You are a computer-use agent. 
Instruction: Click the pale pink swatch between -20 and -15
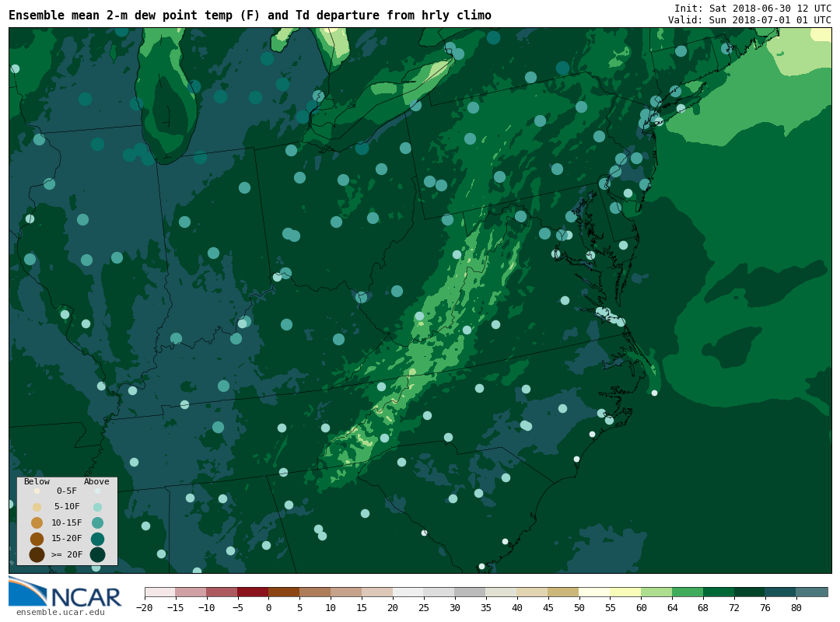click(x=159, y=592)
